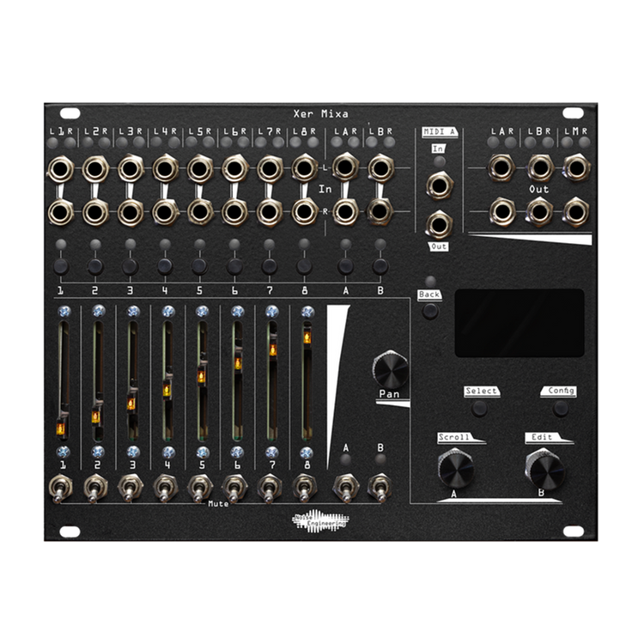Screen dimensions: 644x644
Task: Click the B output right jack
Action: 540,211
